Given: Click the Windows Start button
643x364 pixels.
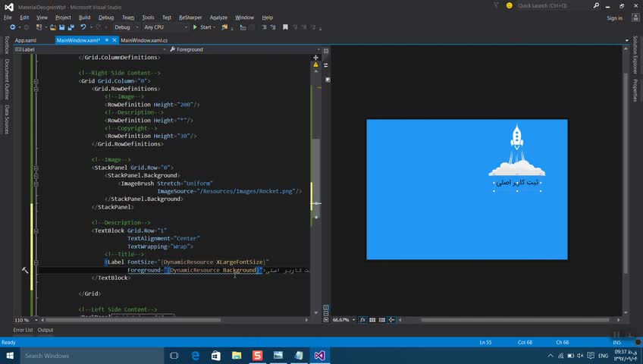Looking at the screenshot, I should point(10,356).
